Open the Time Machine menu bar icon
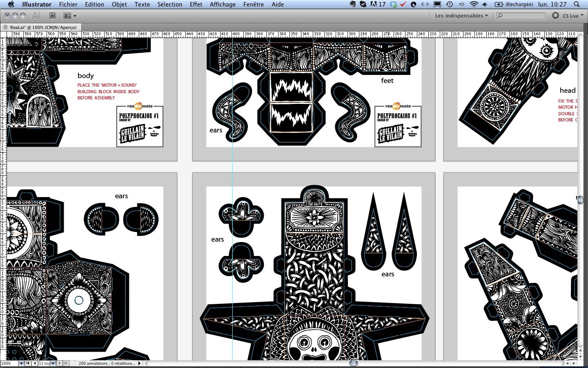The image size is (588, 368). [450, 4]
